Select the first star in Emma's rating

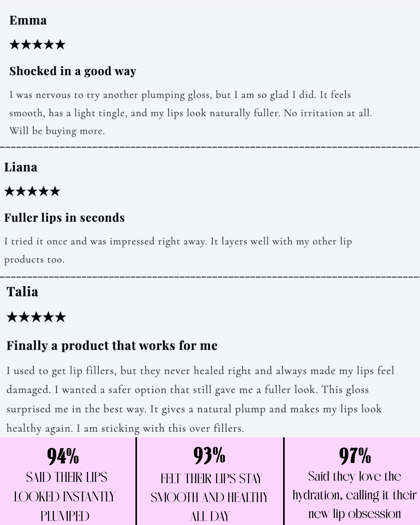pyautogui.click(x=15, y=45)
